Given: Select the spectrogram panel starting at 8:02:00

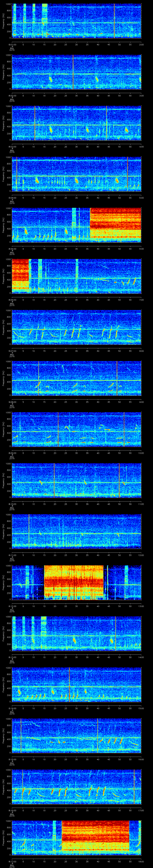Looking at the screenshot, I should pyautogui.click(x=77, y=72).
